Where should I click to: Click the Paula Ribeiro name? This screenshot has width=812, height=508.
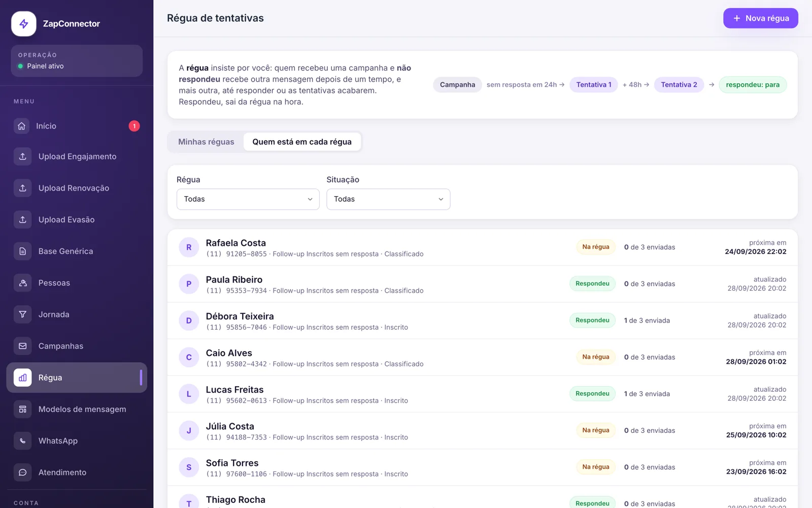pyautogui.click(x=234, y=280)
